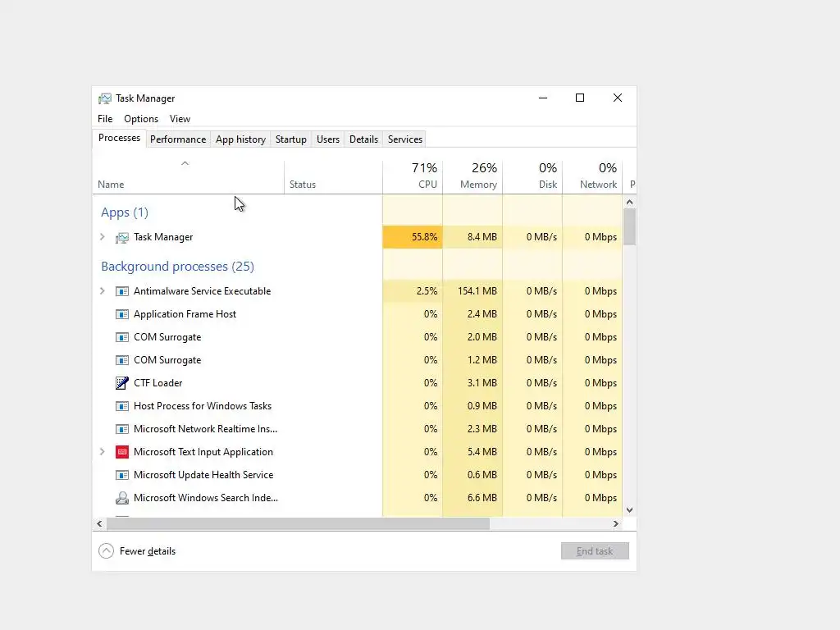Click the 6.6 MB memory value
Viewport: 840px width, 630px height.
pos(482,498)
